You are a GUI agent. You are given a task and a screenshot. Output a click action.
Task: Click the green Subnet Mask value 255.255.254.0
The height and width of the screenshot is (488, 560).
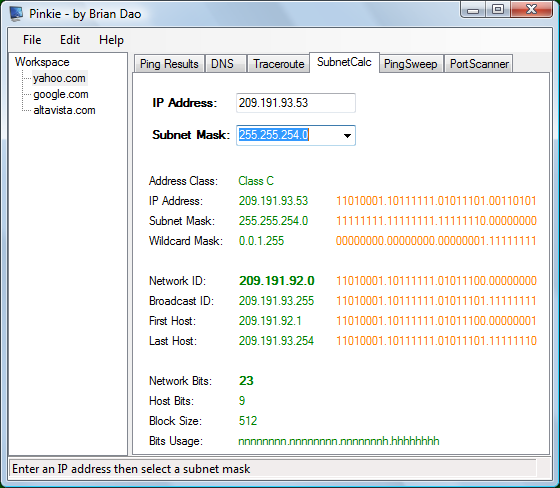click(273, 221)
